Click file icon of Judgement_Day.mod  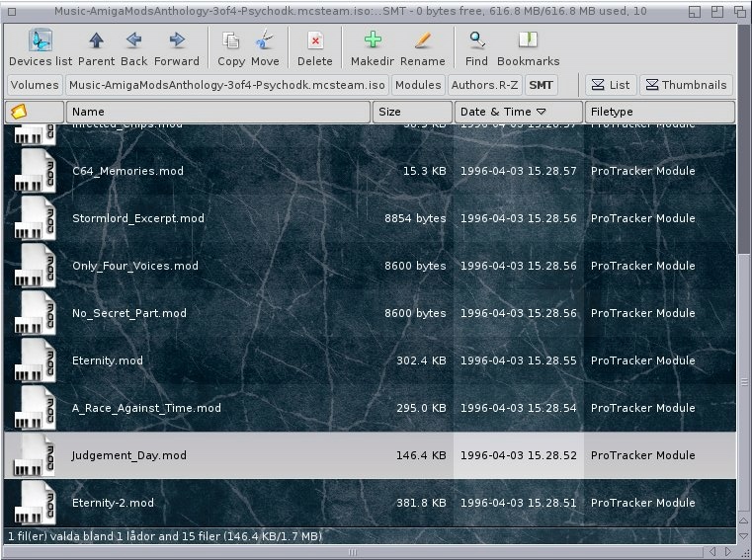[35, 456]
